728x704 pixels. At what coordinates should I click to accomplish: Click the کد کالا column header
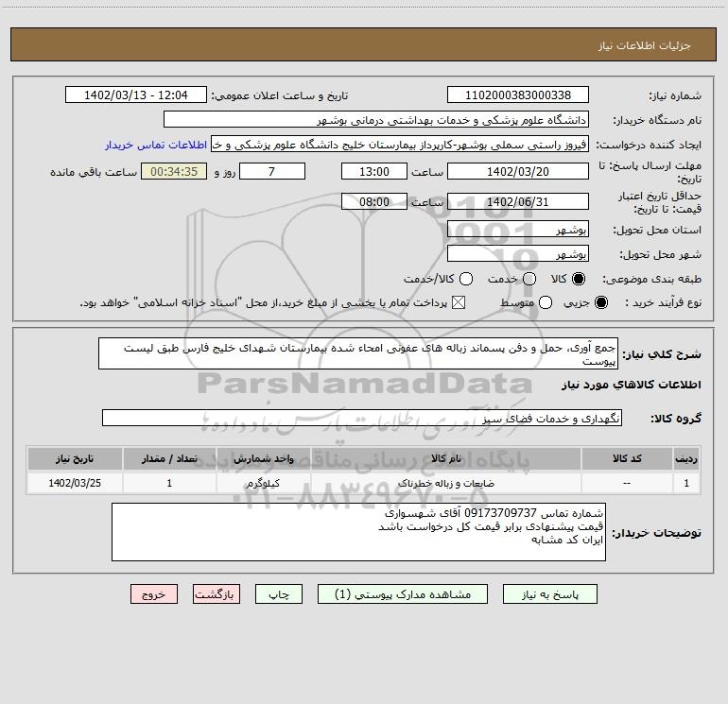tap(627, 458)
